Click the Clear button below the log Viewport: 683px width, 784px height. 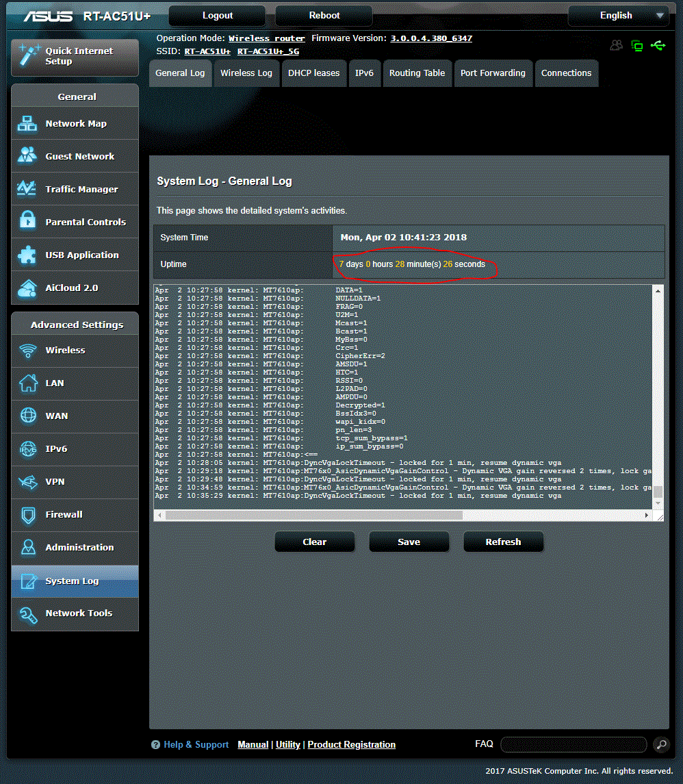[314, 541]
